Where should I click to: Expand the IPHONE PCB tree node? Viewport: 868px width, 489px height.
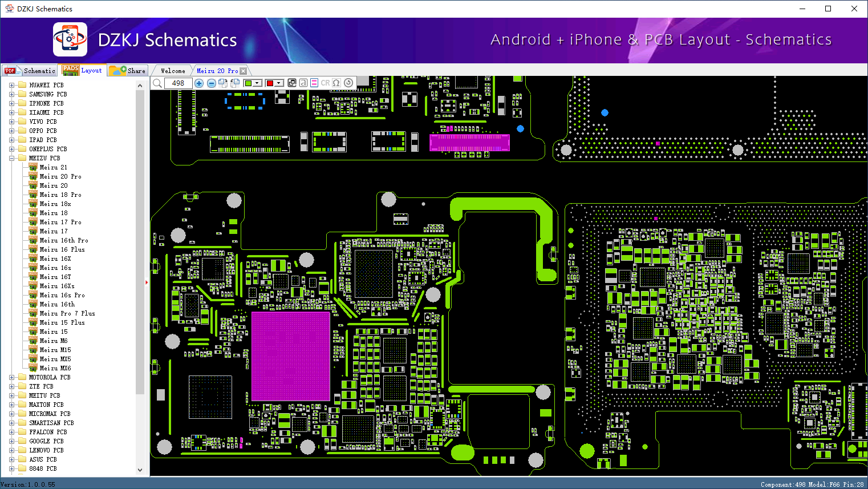coord(11,103)
